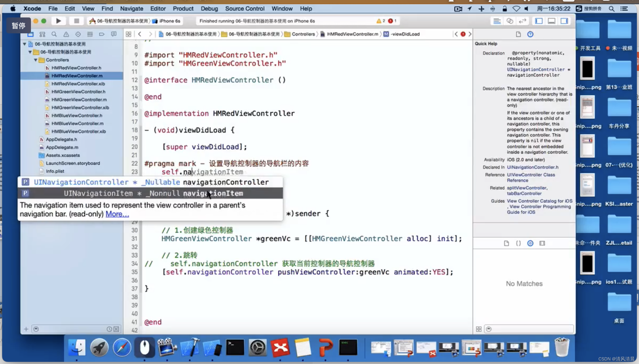Toggle the Navigator panel visibility
The image size is (639, 364).
(x=539, y=21)
